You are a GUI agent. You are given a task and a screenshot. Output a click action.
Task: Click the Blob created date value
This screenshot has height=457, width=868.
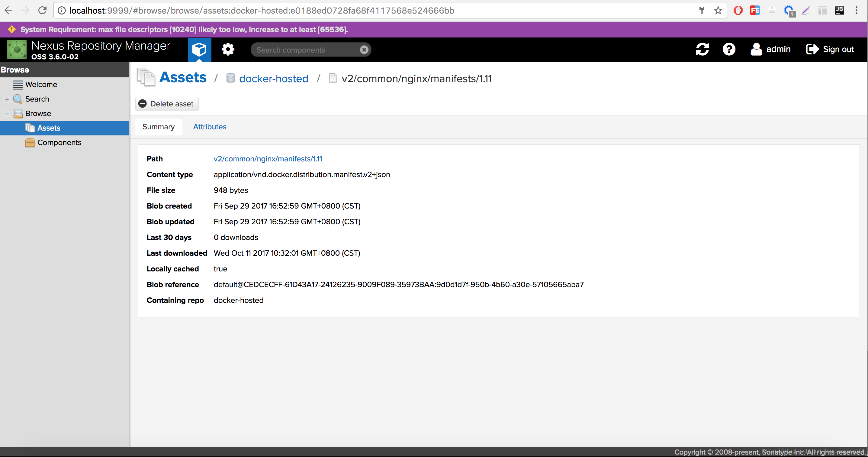pos(287,206)
